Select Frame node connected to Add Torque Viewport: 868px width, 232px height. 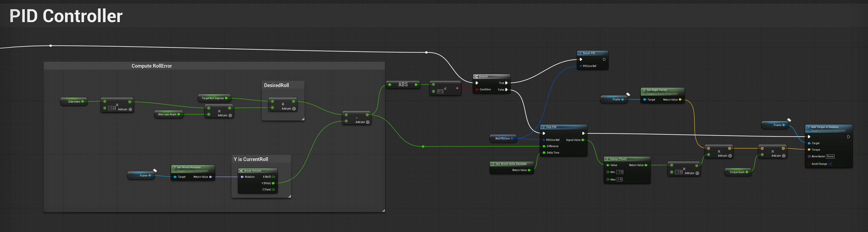pos(775,125)
